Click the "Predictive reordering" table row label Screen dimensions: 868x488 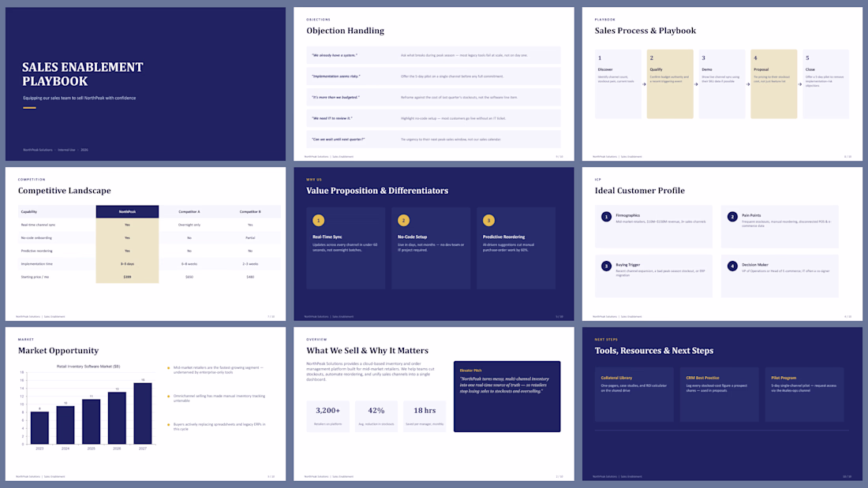[x=36, y=251]
